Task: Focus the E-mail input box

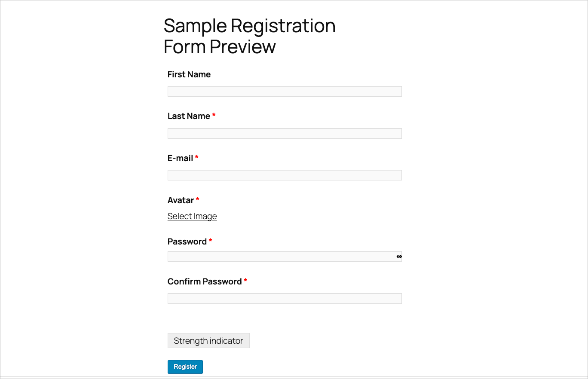Action: click(285, 175)
